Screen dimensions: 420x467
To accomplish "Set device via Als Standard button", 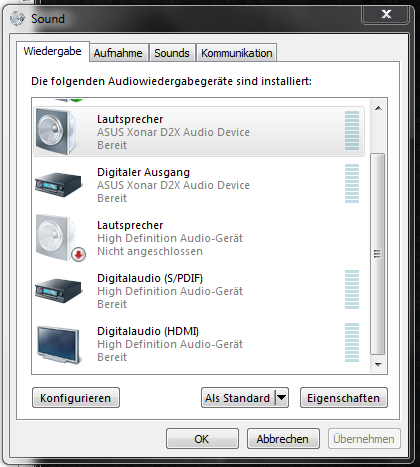I will point(238,398).
